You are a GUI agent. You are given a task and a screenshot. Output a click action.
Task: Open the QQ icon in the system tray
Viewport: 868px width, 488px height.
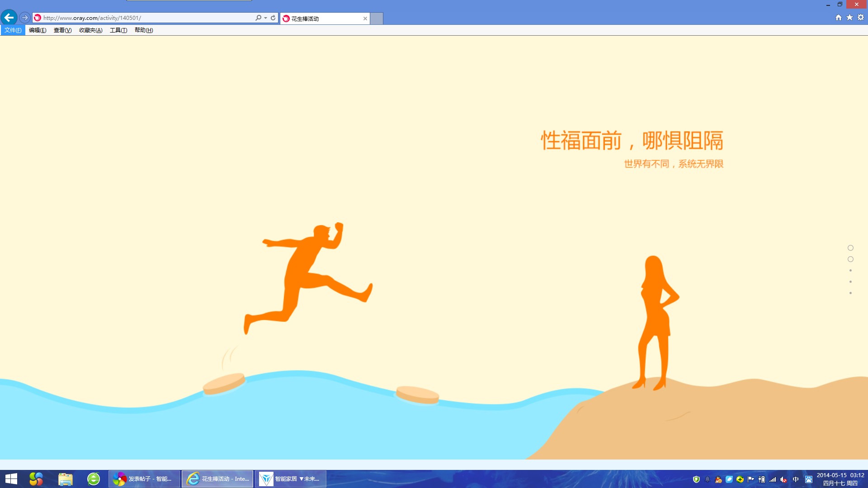tap(718, 479)
